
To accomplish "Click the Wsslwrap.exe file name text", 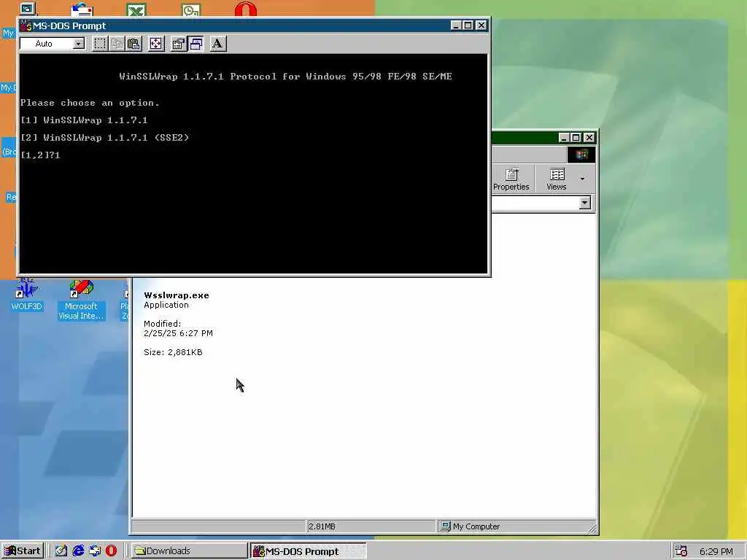I will (177, 295).
